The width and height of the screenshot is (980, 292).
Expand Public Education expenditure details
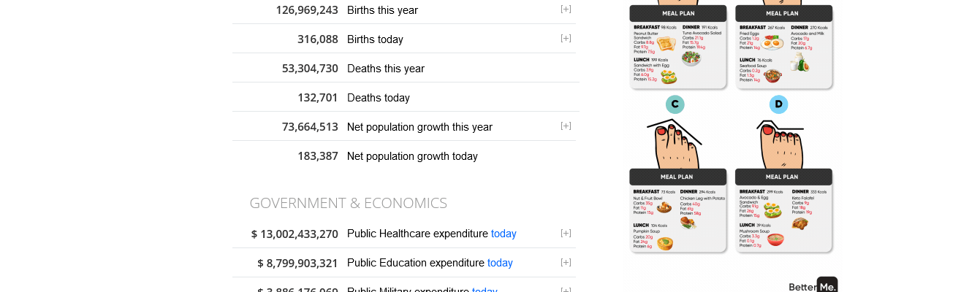tap(566, 262)
